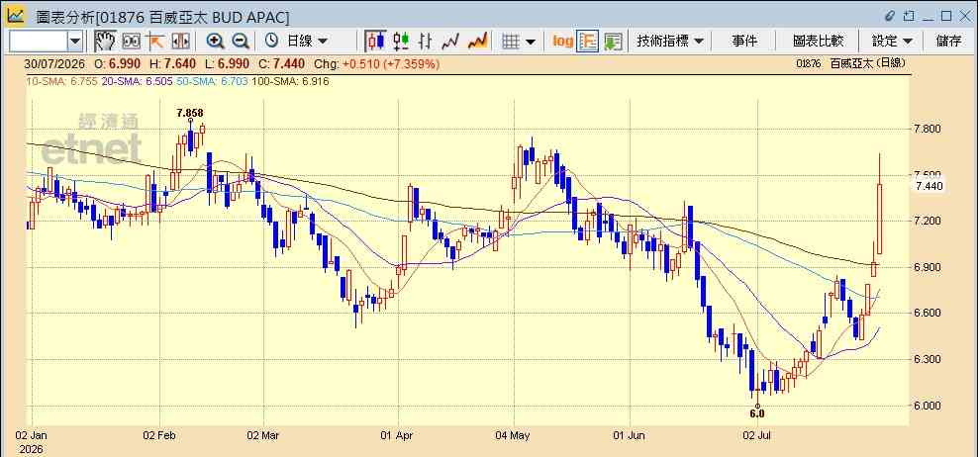Click the 02 Jul date axis label
This screenshot has height=457, width=980.
coord(756,435)
